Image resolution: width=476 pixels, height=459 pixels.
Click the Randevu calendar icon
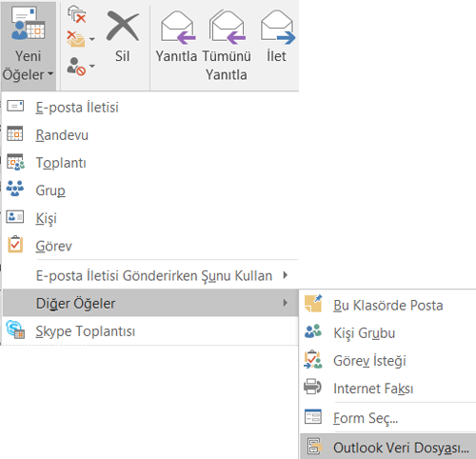pos(15,133)
